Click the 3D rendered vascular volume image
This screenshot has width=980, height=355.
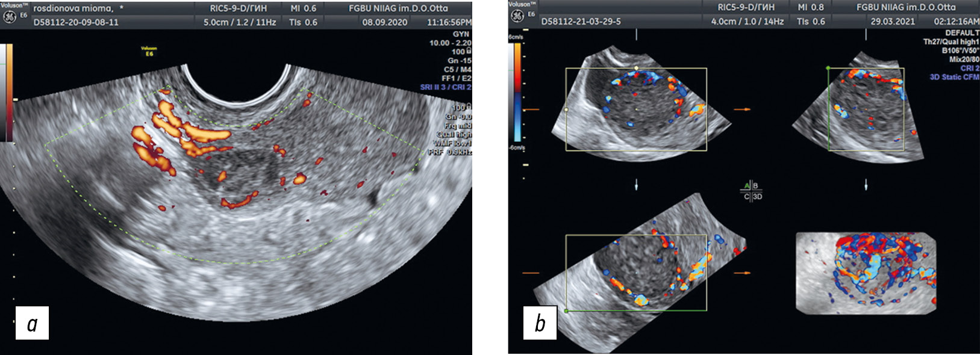(867, 273)
